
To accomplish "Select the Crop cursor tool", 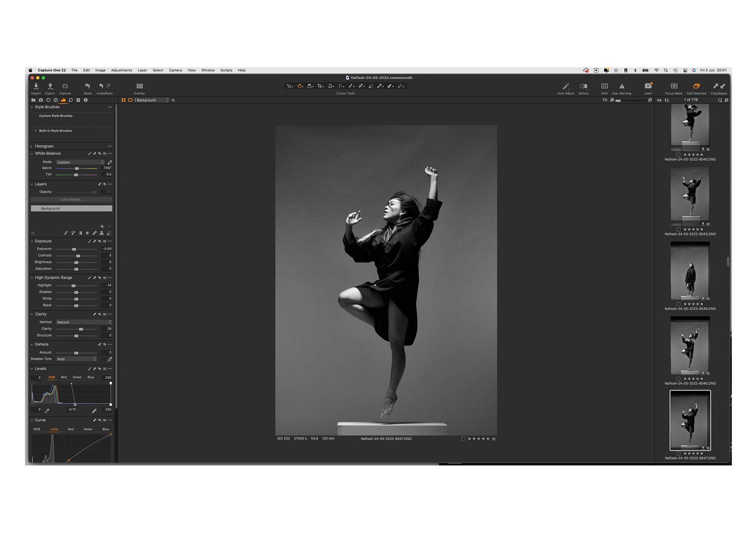I will click(320, 86).
